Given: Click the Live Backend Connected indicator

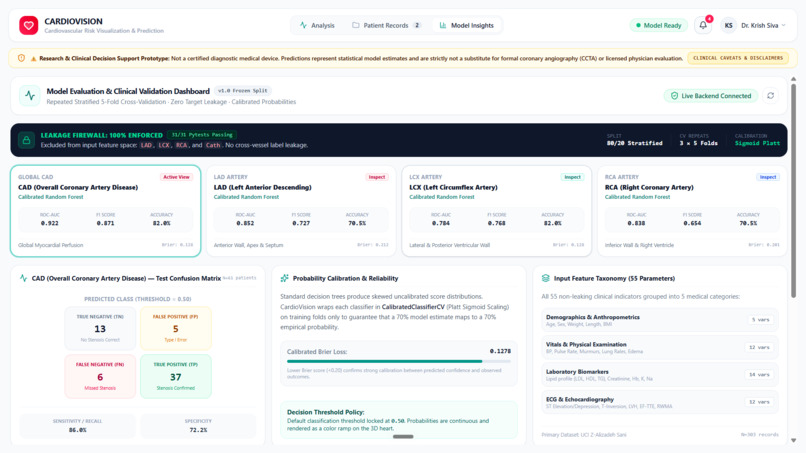Looking at the screenshot, I should click(x=711, y=96).
